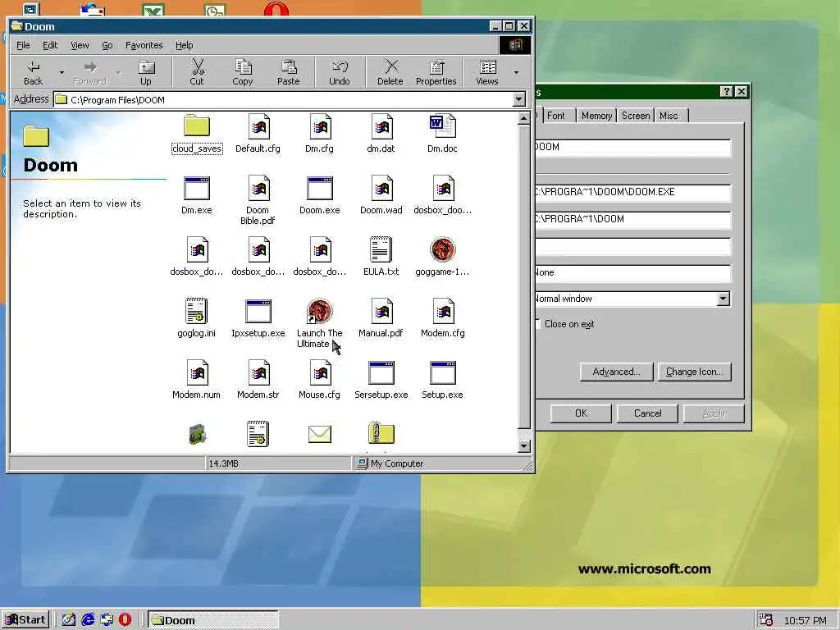Select the goggame-1... file icon
Viewport: 840px width, 630px height.
442,249
